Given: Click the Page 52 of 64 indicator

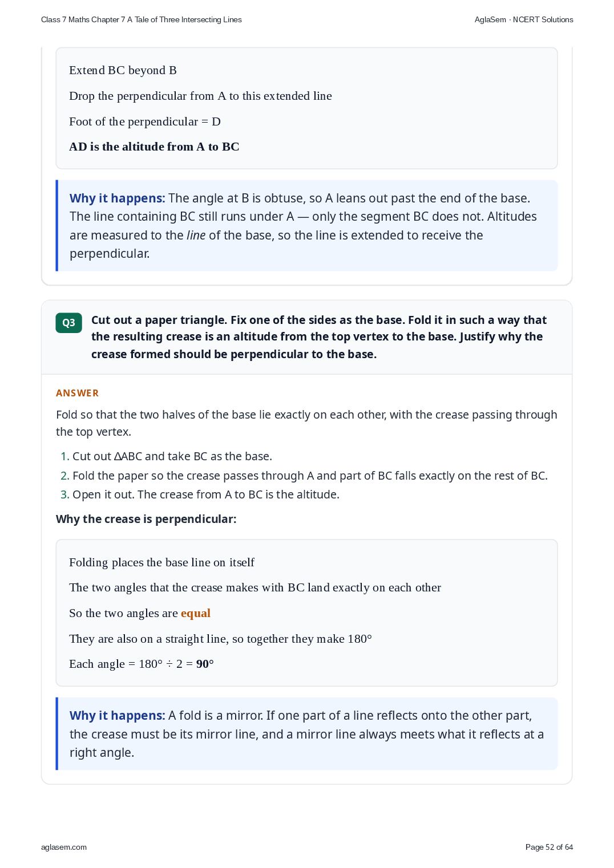Looking at the screenshot, I should pos(549,847).
